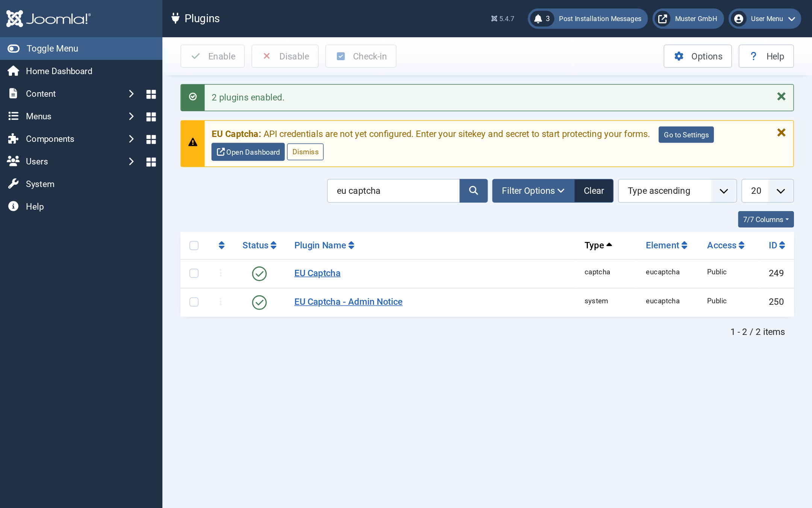The width and height of the screenshot is (812, 508).
Task: Open the Help toolbar button
Action: click(766, 56)
